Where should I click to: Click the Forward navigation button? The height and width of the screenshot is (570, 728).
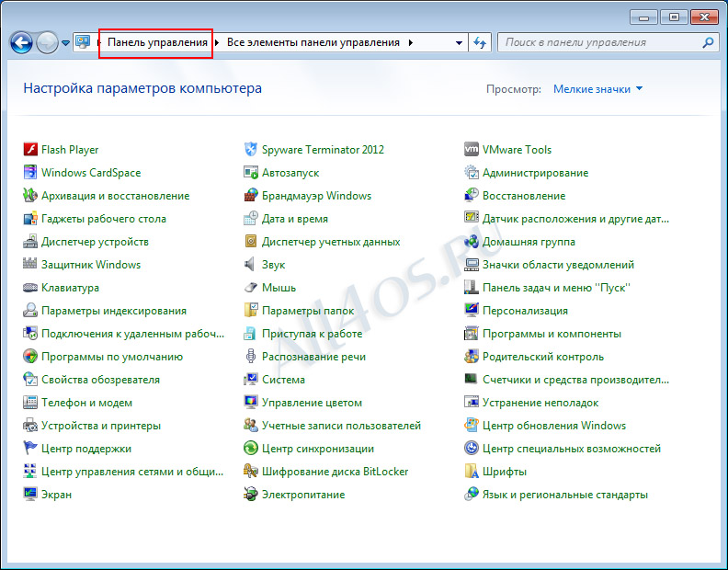pos(47,43)
